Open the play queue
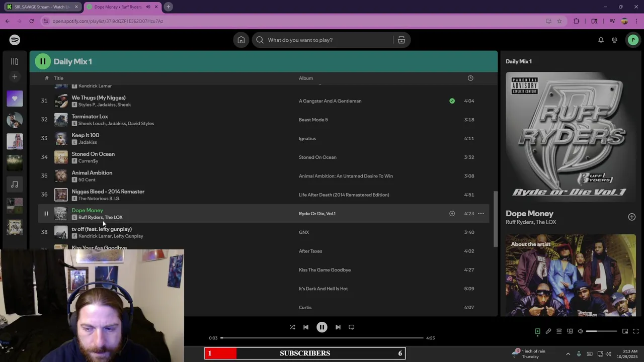 tap(559, 331)
